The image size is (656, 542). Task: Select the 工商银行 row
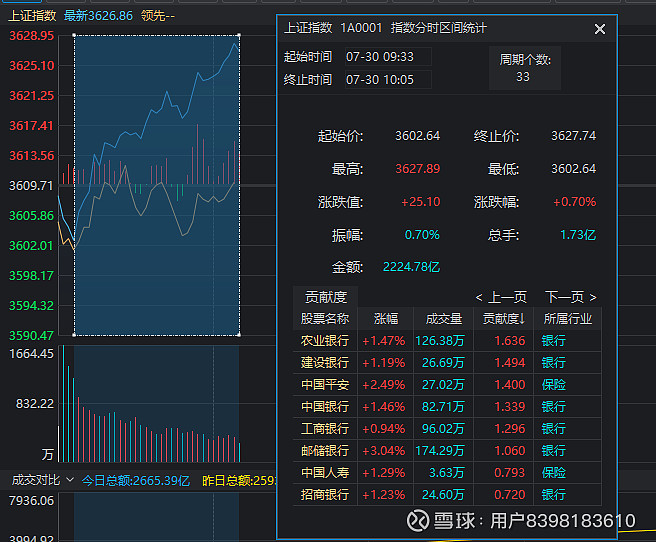447,429
